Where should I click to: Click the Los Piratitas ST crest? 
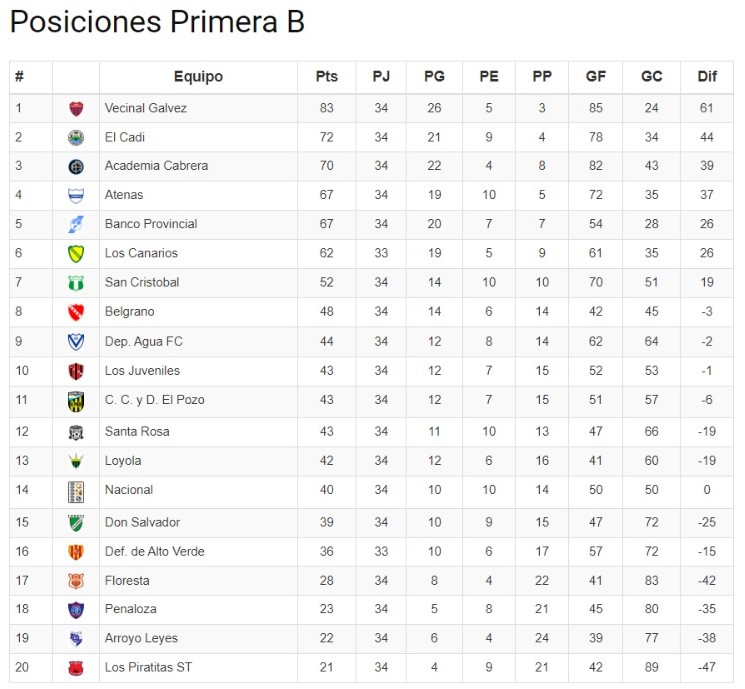pos(76,668)
